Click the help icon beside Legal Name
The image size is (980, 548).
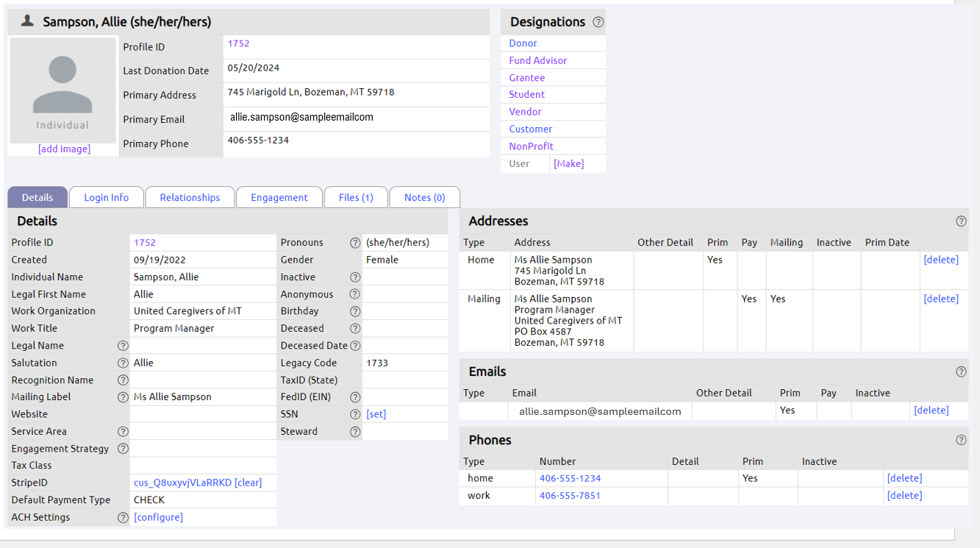(123, 346)
